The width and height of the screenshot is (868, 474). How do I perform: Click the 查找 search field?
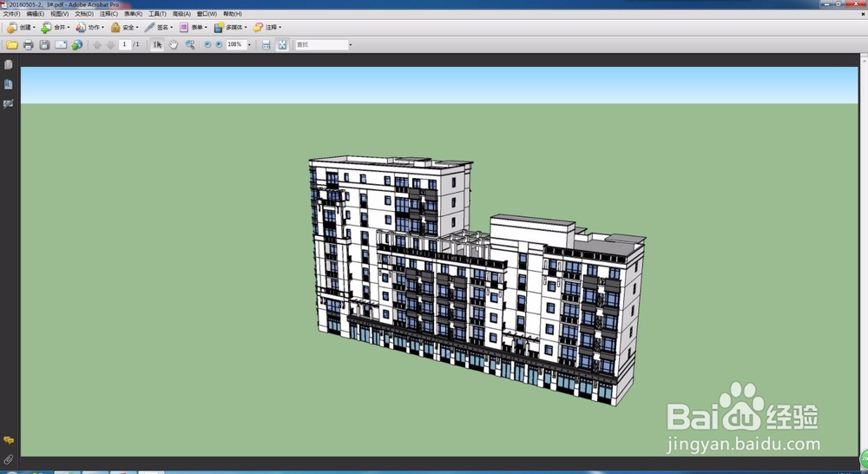pyautogui.click(x=321, y=44)
